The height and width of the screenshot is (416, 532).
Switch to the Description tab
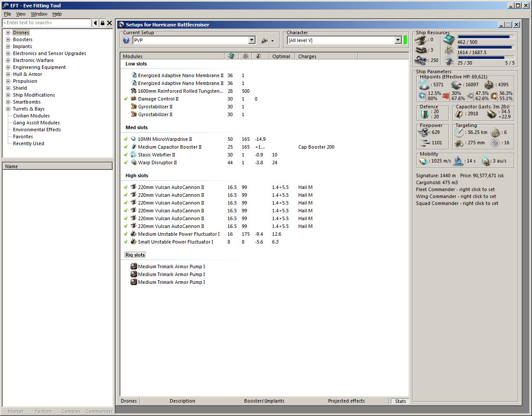point(182,401)
